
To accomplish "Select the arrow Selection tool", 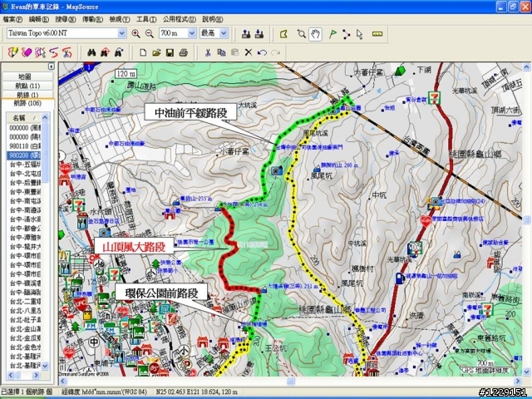I will (360, 34).
